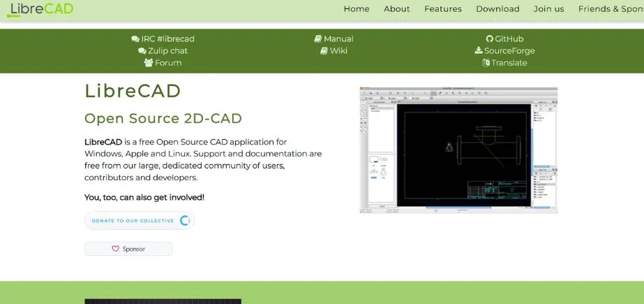Open the Manual link
This screenshot has height=304, width=644.
coord(338,38)
